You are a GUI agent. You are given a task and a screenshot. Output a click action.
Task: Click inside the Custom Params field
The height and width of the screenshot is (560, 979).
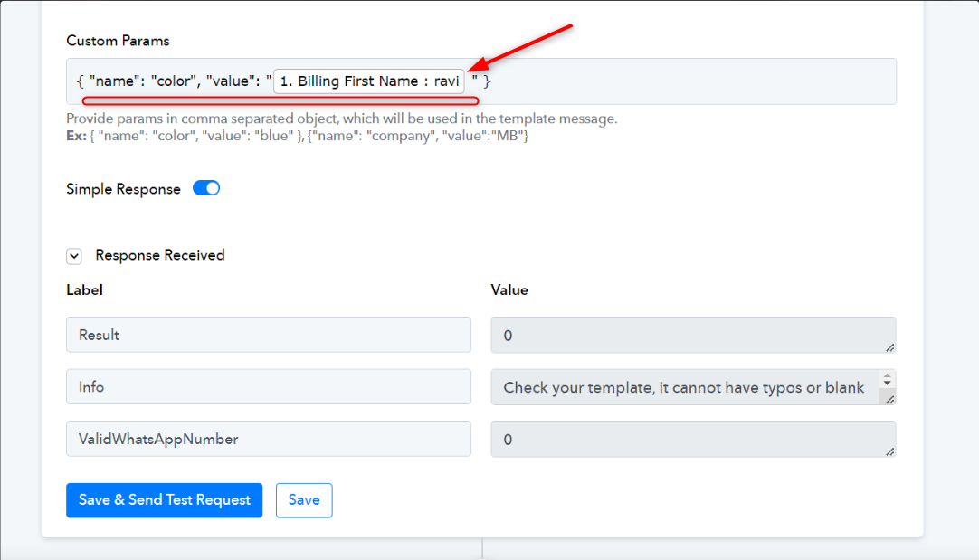[687, 81]
